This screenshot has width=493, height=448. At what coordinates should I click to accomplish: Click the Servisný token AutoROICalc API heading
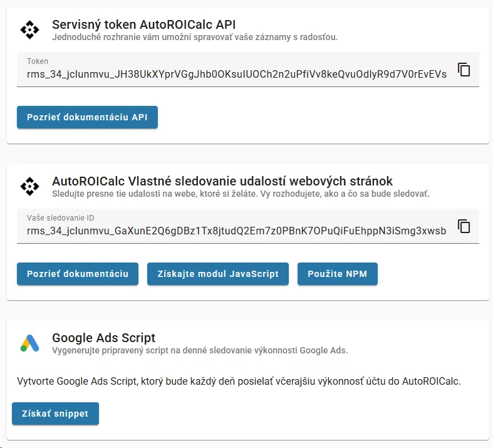point(143,24)
